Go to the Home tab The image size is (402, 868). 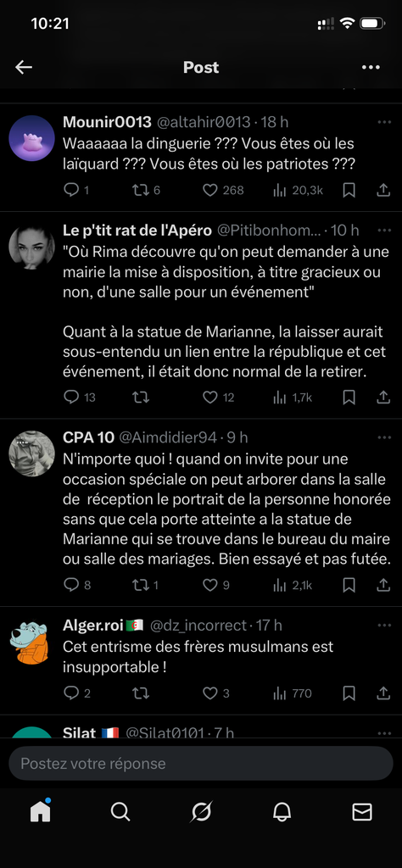(41, 811)
